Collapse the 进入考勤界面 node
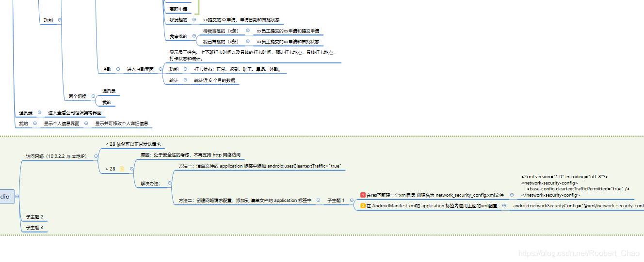 [x=161, y=69]
